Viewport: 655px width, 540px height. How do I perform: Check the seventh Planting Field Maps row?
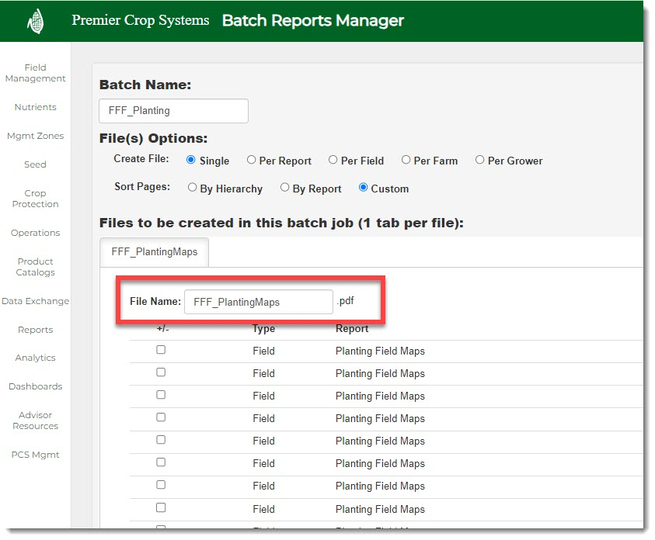tap(161, 485)
